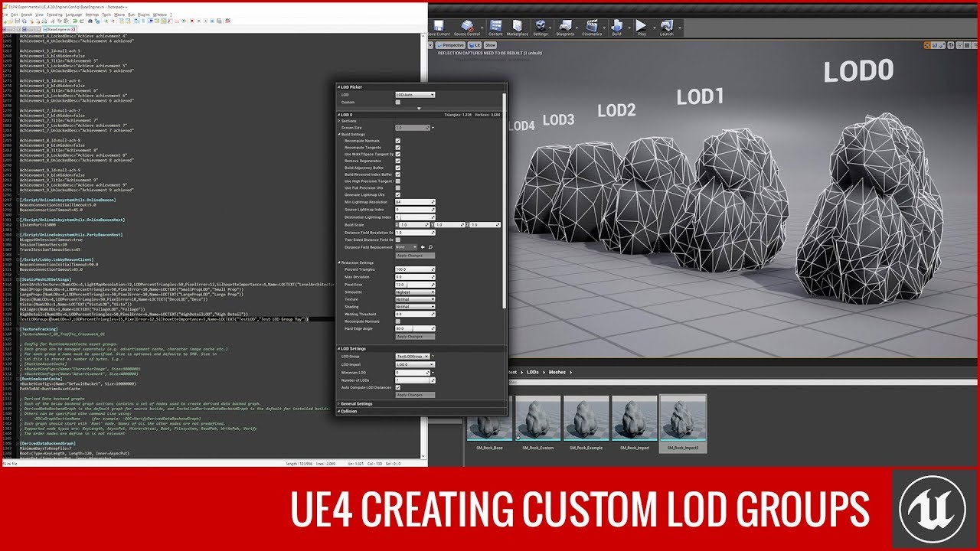The height and width of the screenshot is (551, 980).
Task: Toggle Use MikkTSpace Tangent Space checkbox
Action: pyautogui.click(x=398, y=155)
